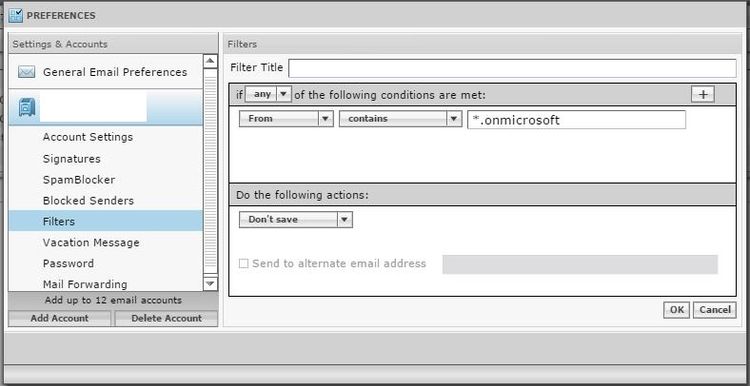
Task: Open Password settings
Action: (68, 264)
